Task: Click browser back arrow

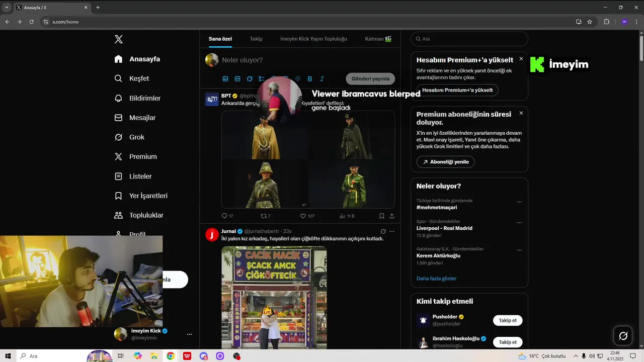Action: tap(7, 22)
